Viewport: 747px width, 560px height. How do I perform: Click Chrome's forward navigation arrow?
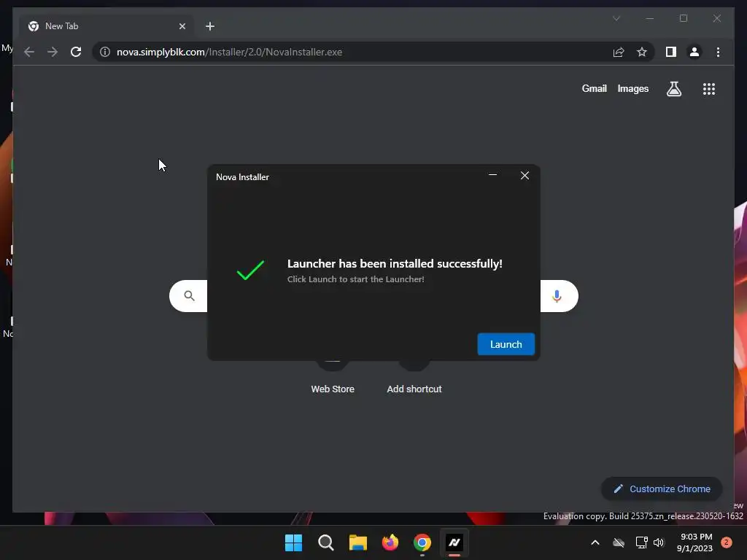click(53, 52)
